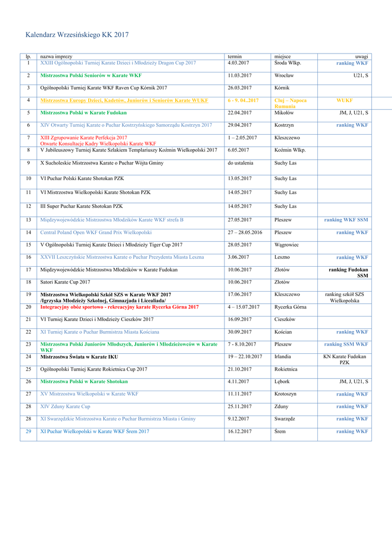Click Mistrzostwa Polski Seniorów w Karate WKF

coord(91,76)
